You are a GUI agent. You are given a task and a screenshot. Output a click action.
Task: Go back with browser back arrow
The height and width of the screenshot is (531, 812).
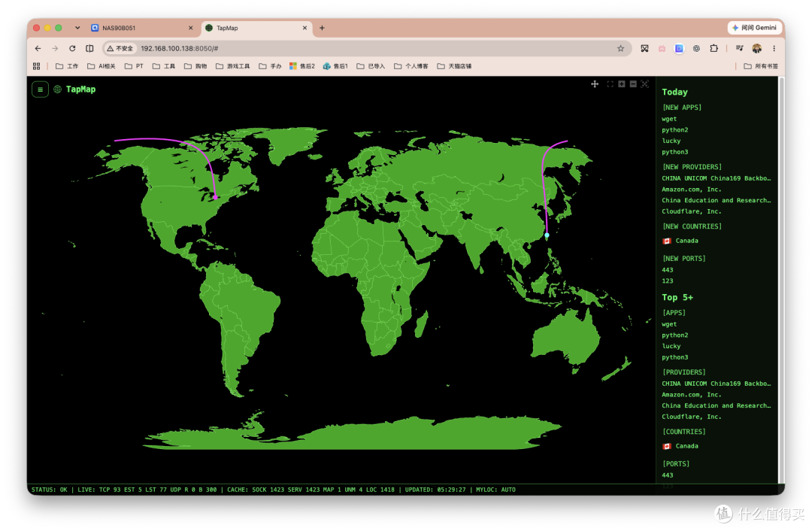[x=38, y=48]
